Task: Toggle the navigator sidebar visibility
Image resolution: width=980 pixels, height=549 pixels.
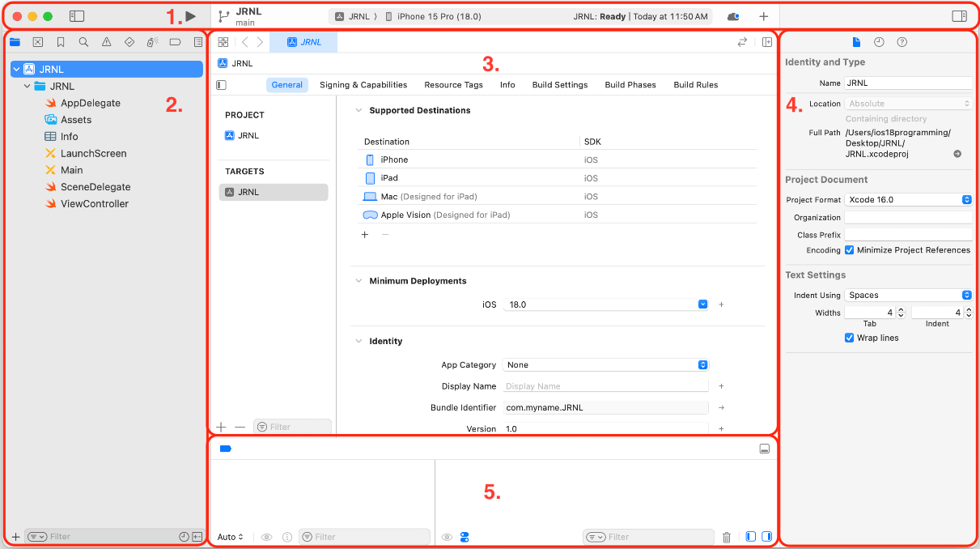Action: pyautogui.click(x=77, y=16)
